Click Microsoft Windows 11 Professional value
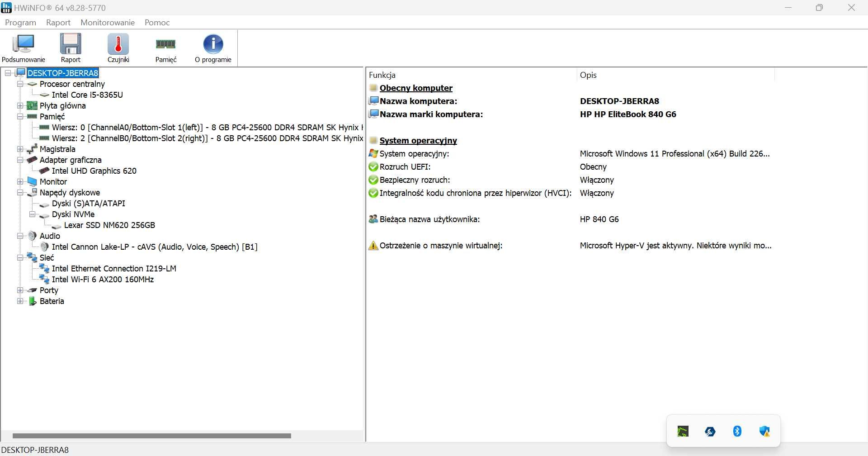The width and height of the screenshot is (868, 456). coord(675,153)
